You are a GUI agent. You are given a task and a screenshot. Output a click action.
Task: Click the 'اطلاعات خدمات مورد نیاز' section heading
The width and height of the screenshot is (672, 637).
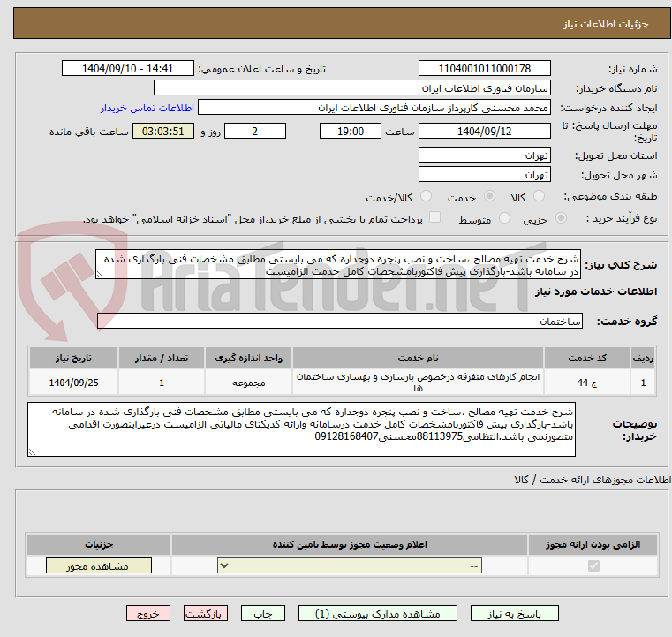tap(596, 292)
